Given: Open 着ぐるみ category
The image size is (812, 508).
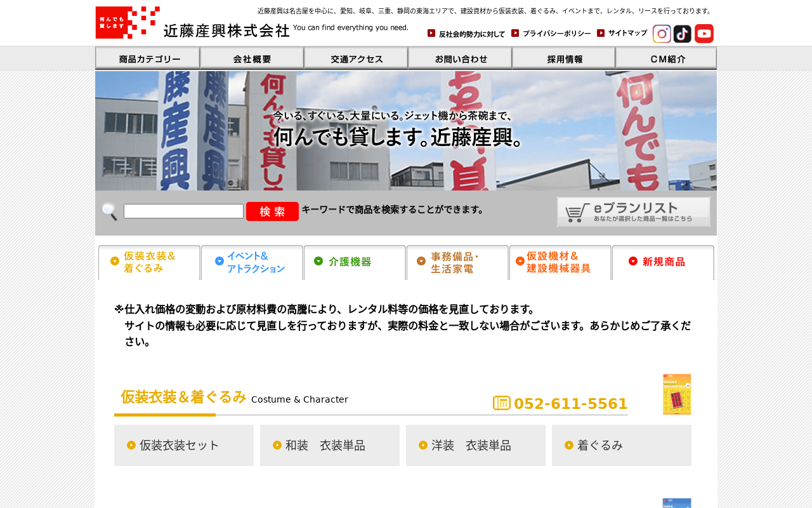Looking at the screenshot, I should tap(622, 445).
